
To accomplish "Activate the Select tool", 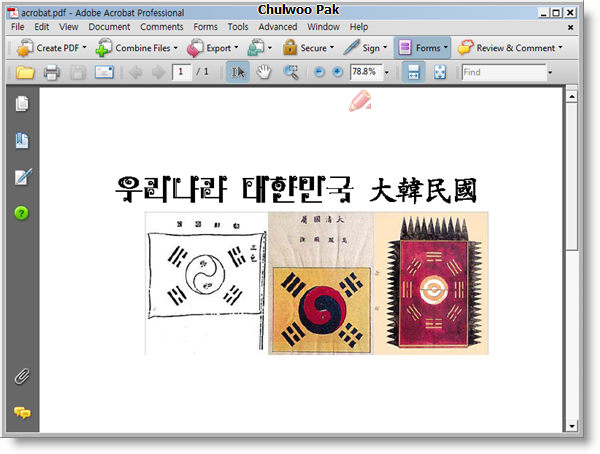I will tap(238, 72).
